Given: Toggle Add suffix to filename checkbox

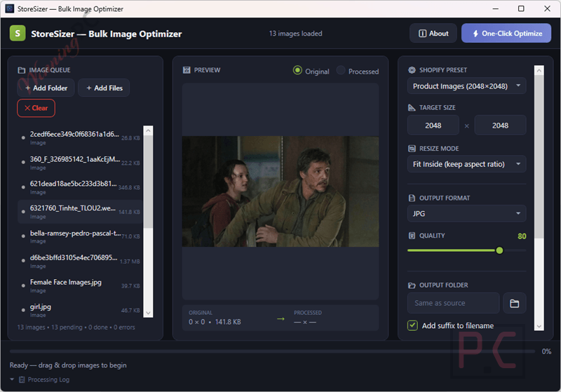Looking at the screenshot, I should pyautogui.click(x=412, y=325).
